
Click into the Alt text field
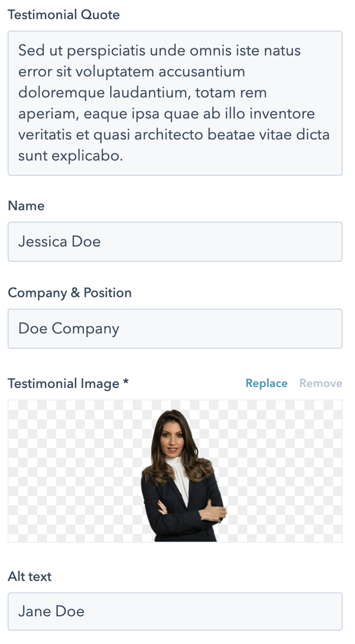pyautogui.click(x=175, y=611)
